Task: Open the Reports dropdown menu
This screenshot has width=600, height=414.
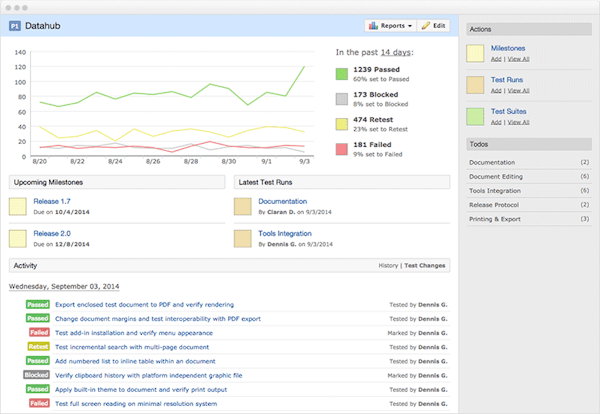Action: pyautogui.click(x=389, y=24)
